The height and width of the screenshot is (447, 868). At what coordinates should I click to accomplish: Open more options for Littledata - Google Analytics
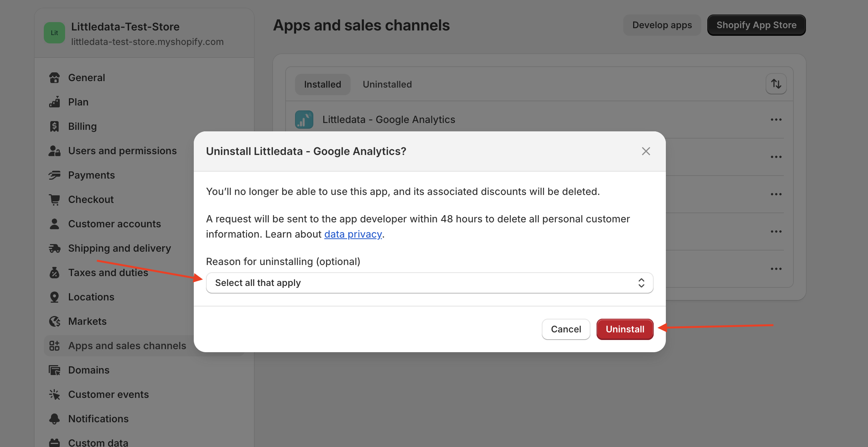point(776,120)
